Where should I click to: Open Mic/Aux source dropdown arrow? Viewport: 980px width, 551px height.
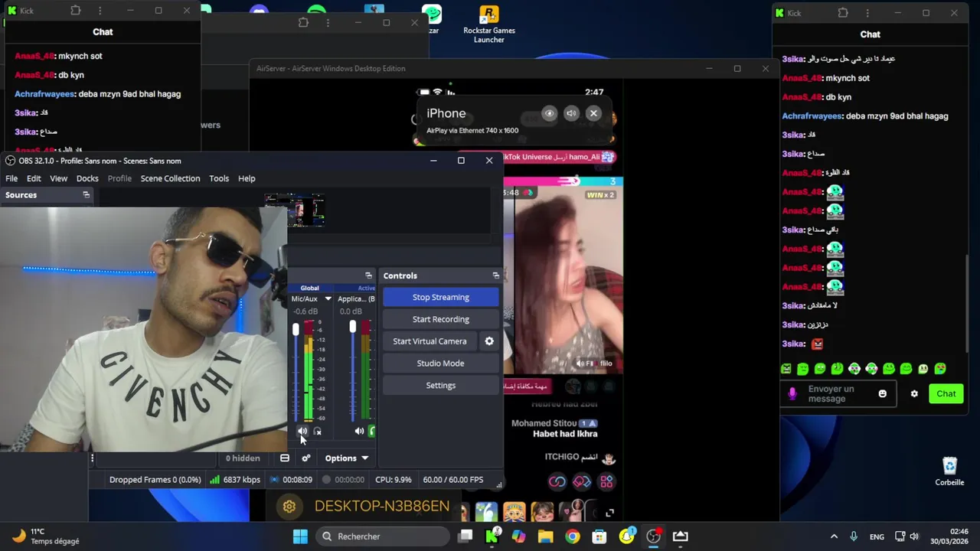pyautogui.click(x=328, y=298)
